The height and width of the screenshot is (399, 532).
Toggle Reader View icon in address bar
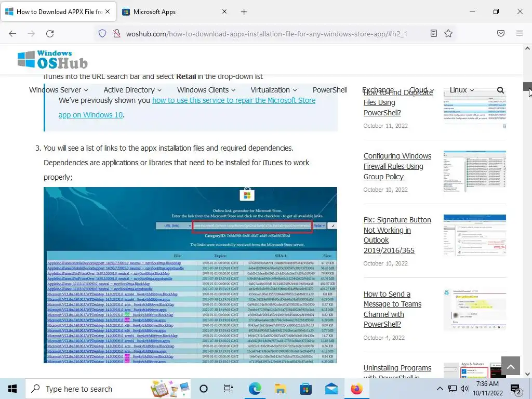point(434,33)
